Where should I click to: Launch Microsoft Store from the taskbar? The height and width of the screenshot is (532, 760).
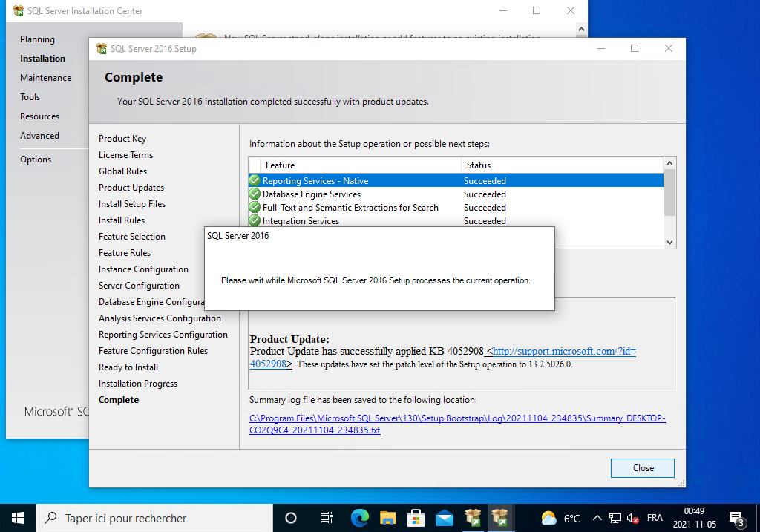click(x=416, y=518)
